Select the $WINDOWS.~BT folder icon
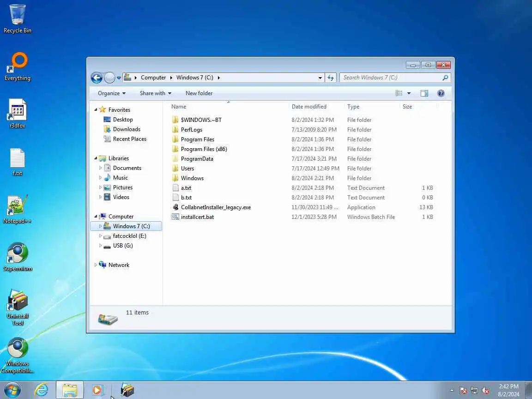This screenshot has width=532, height=399. [175, 120]
